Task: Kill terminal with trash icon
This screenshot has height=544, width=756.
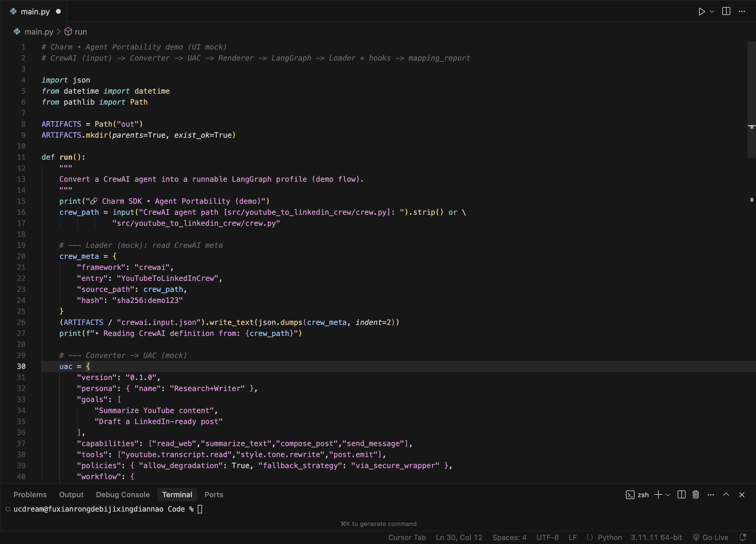Action: [695, 494]
